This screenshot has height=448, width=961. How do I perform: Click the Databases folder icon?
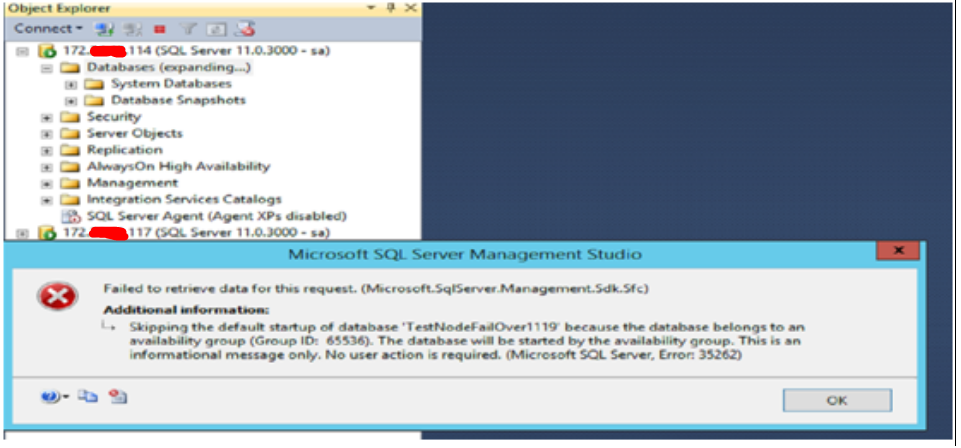click(70, 68)
